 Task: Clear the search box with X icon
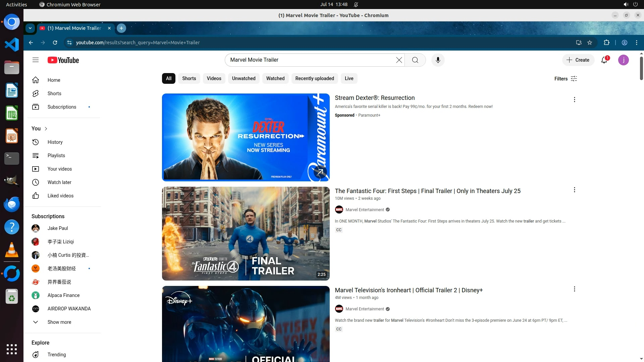click(x=399, y=60)
